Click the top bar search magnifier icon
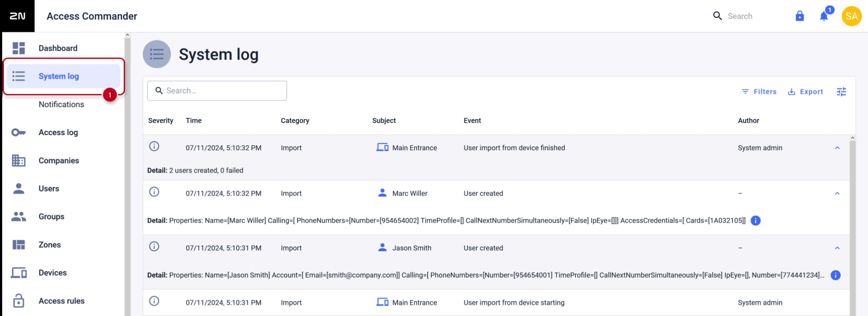Image resolution: width=868 pixels, height=316 pixels. (717, 16)
